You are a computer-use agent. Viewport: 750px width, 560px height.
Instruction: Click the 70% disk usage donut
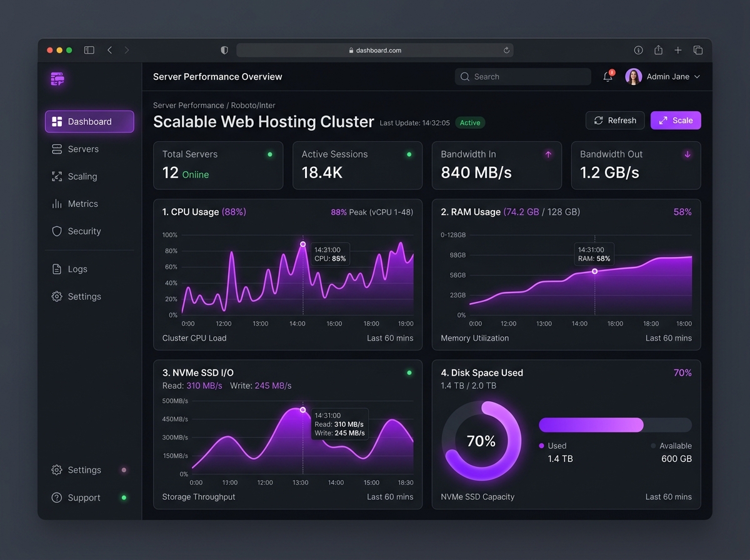pyautogui.click(x=481, y=441)
